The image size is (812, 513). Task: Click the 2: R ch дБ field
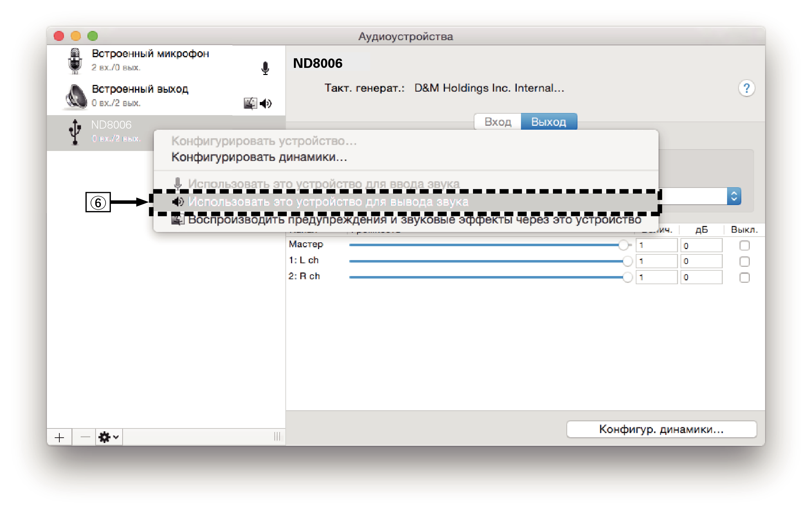pyautogui.click(x=701, y=277)
